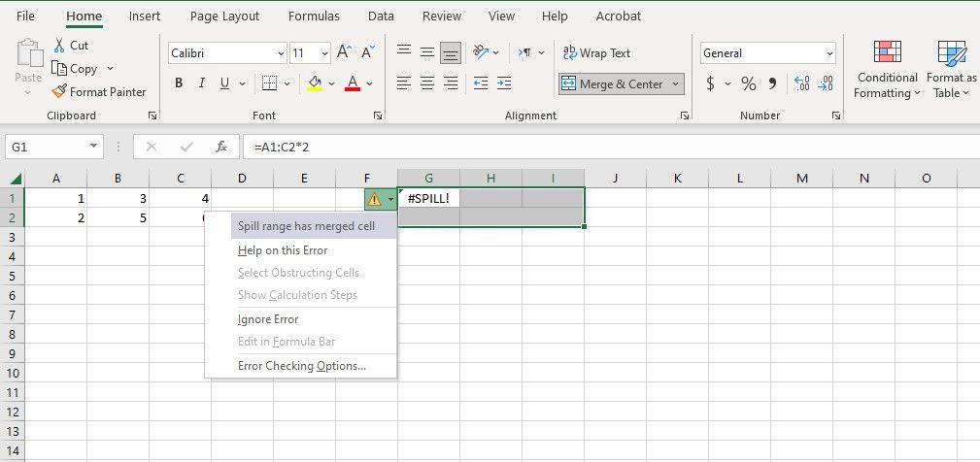The image size is (980, 462).
Task: Expand the Name Box dropdown arrow
Action: coord(94,147)
